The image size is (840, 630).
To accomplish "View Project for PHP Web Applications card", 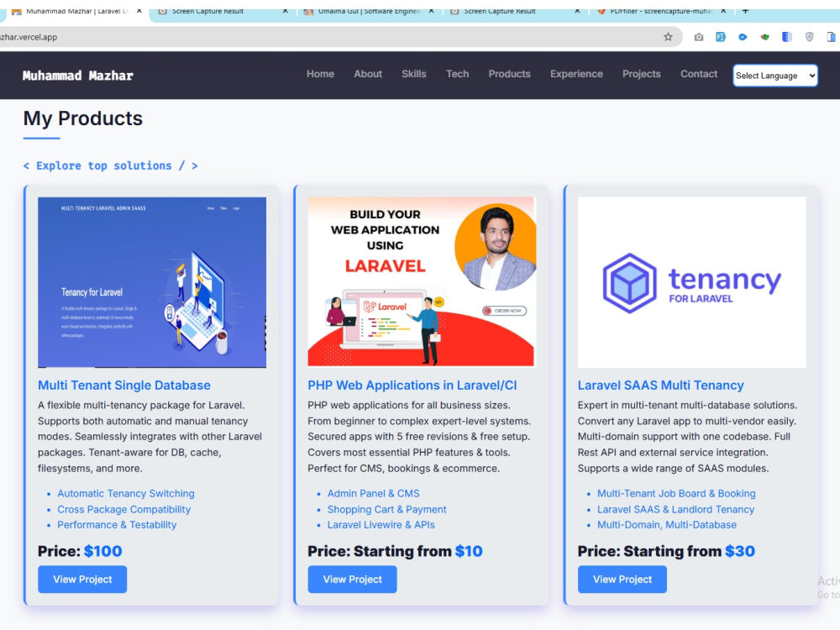I will coord(353,579).
